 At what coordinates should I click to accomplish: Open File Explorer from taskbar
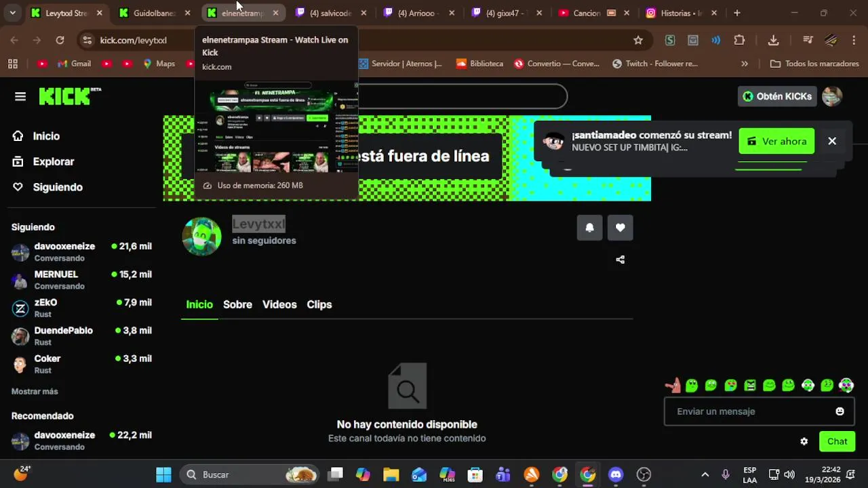point(391,474)
